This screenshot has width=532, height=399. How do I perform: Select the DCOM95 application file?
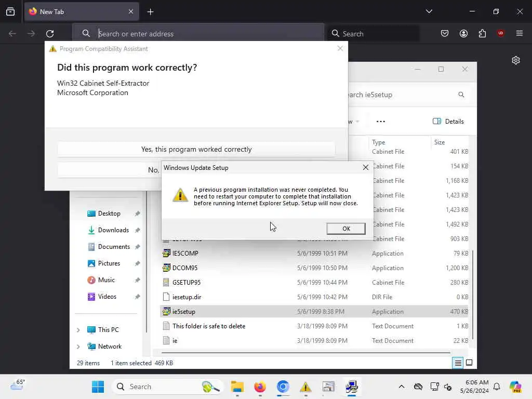point(314,268)
